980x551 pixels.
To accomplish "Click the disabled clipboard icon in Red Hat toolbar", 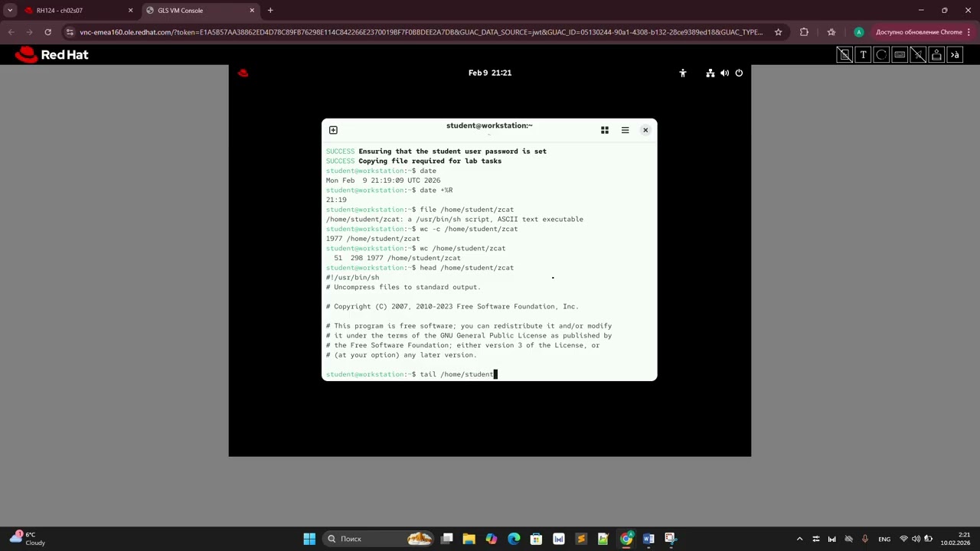I will pyautogui.click(x=844, y=54).
